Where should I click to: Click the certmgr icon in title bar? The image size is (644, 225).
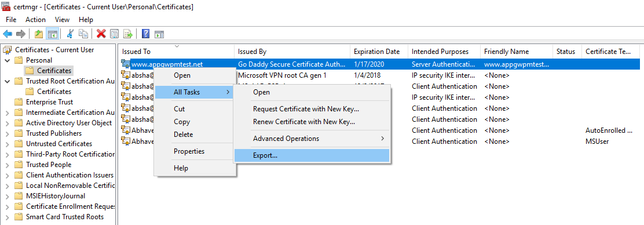pyautogui.click(x=6, y=6)
